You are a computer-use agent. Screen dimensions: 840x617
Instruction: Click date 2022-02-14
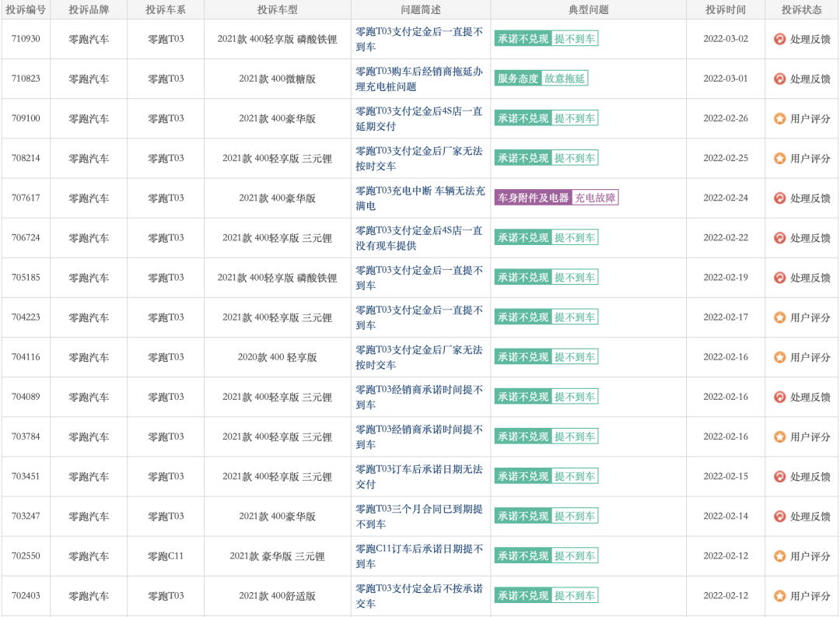point(726,516)
